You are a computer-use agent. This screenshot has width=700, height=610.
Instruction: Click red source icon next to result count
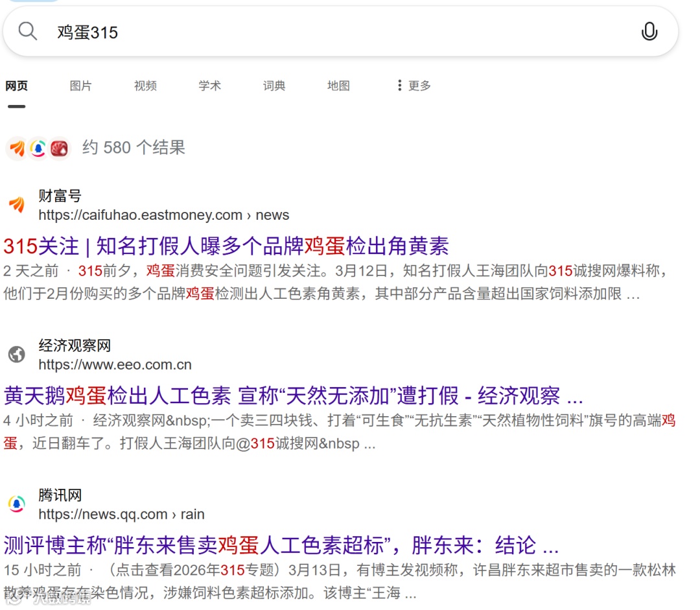tap(60, 148)
